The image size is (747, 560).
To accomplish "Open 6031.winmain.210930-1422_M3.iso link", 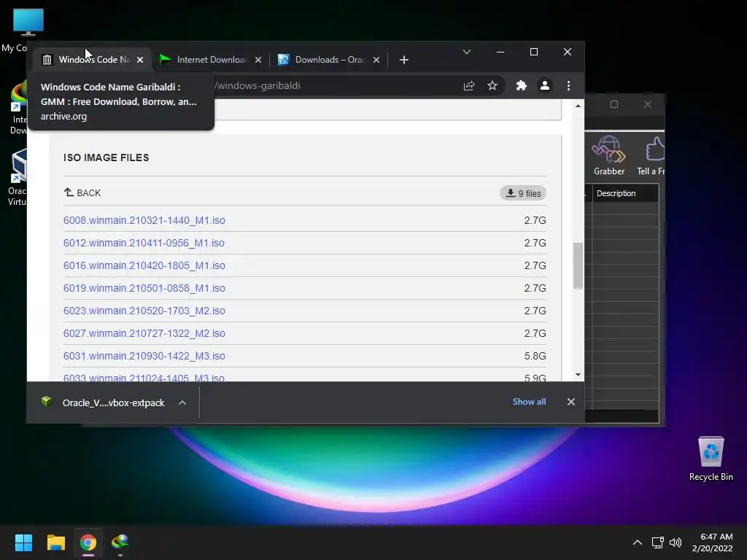I will click(144, 356).
